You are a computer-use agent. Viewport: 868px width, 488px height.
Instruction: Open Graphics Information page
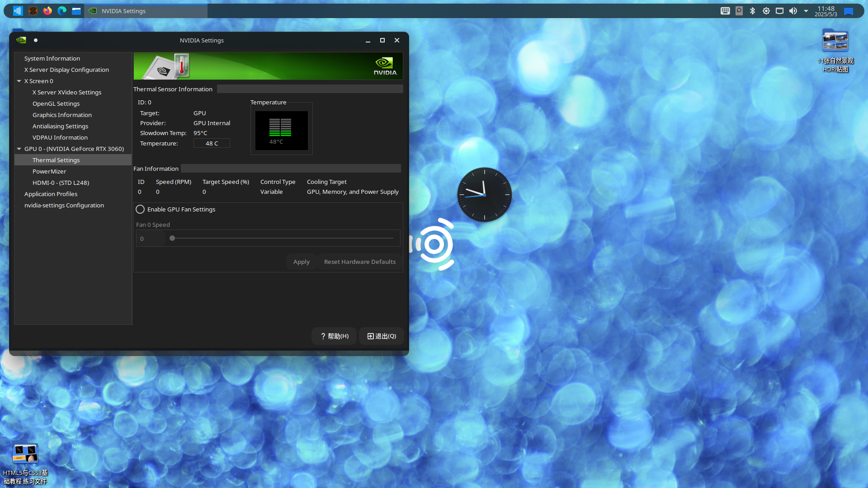62,115
